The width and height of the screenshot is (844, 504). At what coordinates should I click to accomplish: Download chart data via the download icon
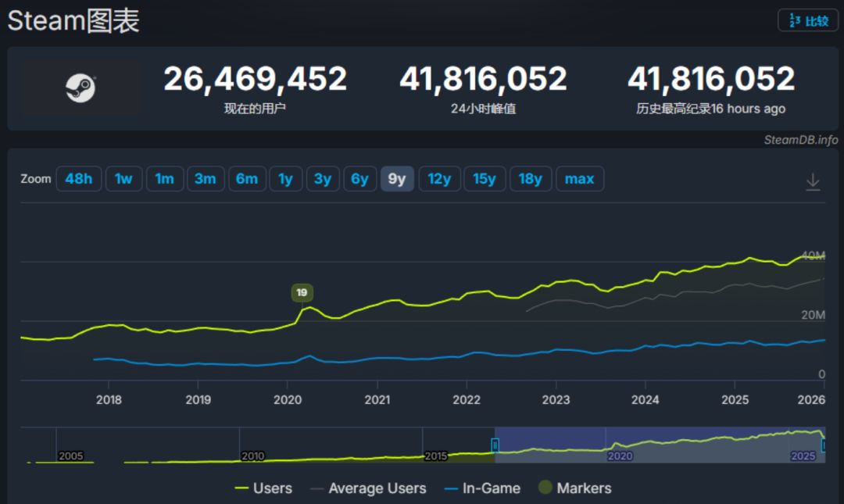point(813,182)
